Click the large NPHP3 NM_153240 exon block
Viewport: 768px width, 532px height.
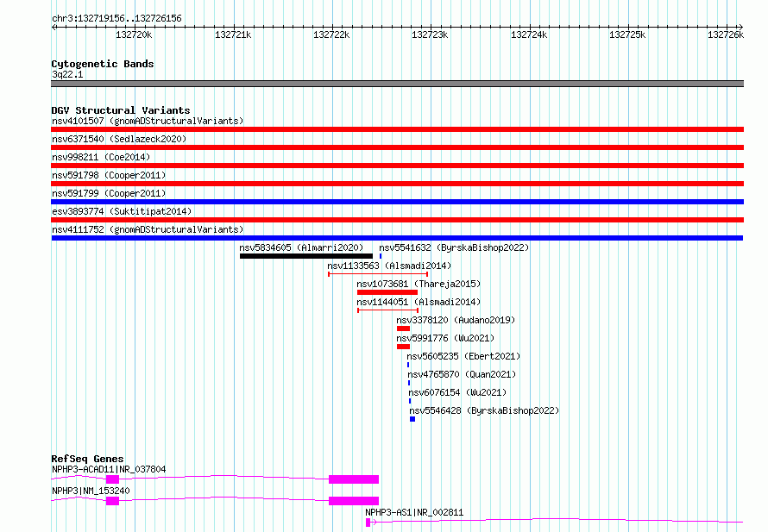tap(354, 501)
